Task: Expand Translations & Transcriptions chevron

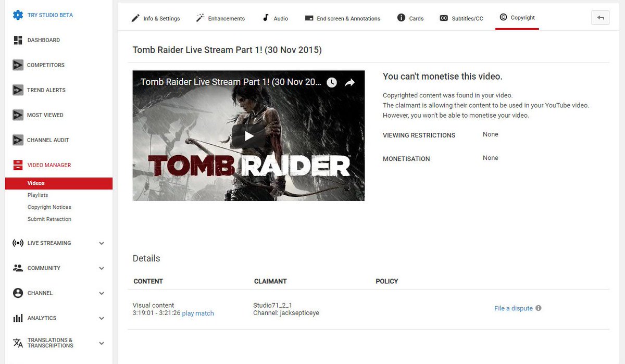Action: [102, 343]
